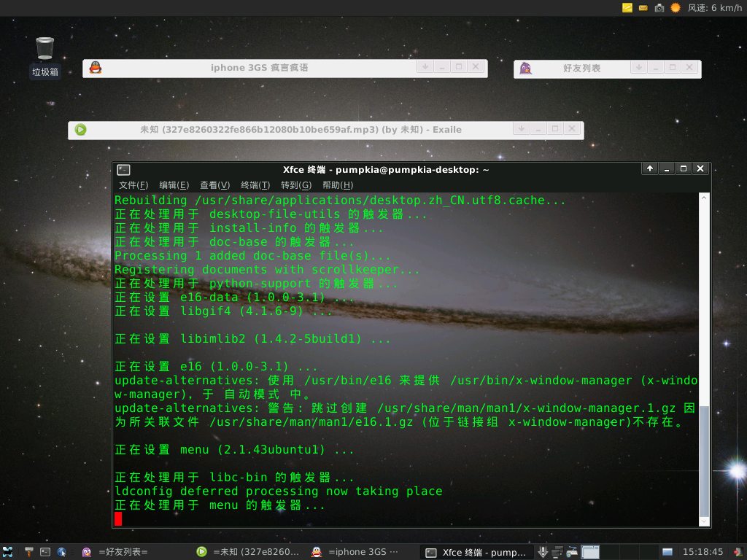Click the keyboard tray icon
Image resolution: width=747 pixels, height=560 pixels.
572,552
